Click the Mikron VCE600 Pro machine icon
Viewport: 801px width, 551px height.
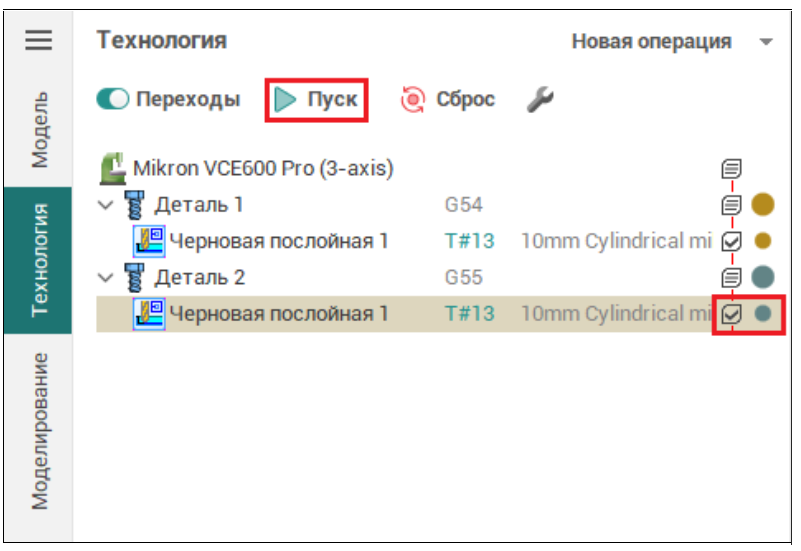[x=115, y=168]
